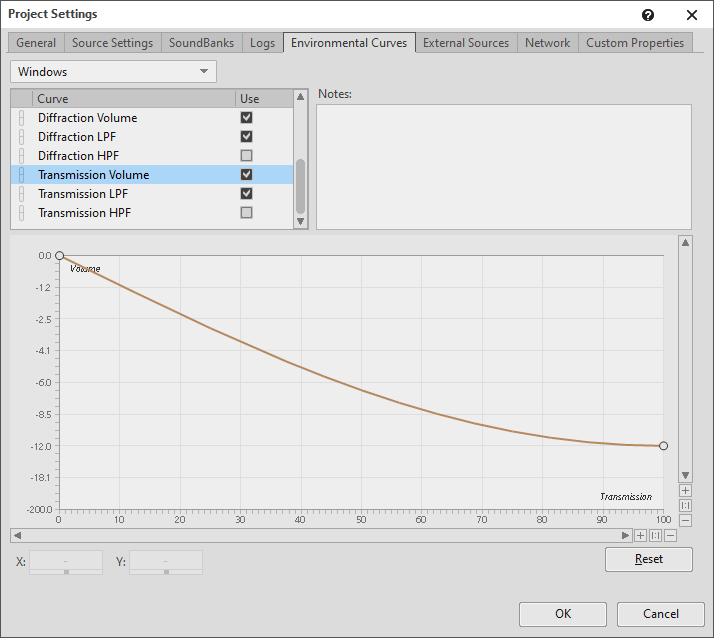The height and width of the screenshot is (638, 714).
Task: Click the vertical zoom in plus icon
Action: [685, 491]
